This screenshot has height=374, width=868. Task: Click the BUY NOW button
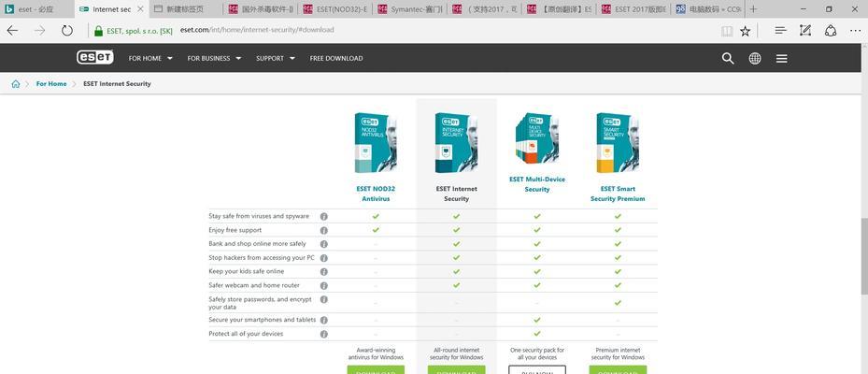[x=537, y=369]
